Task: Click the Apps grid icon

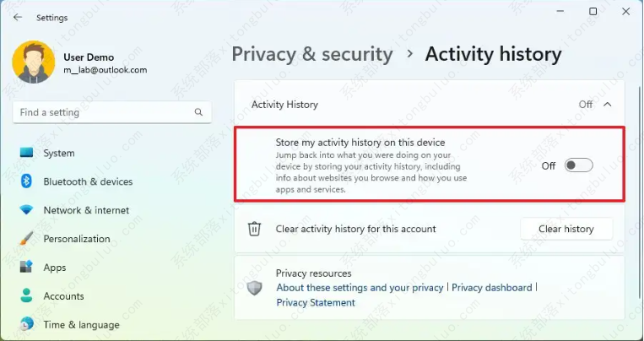Action: tap(27, 268)
